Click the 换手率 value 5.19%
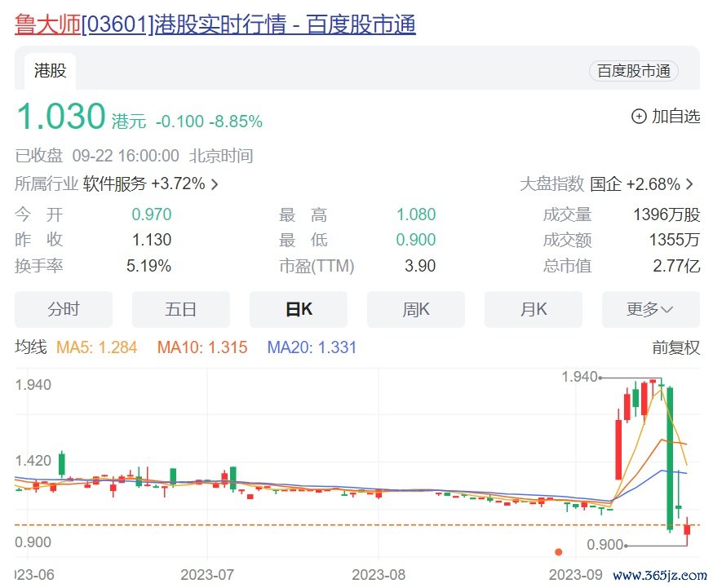Screen dimensions: 713x588 [148, 266]
